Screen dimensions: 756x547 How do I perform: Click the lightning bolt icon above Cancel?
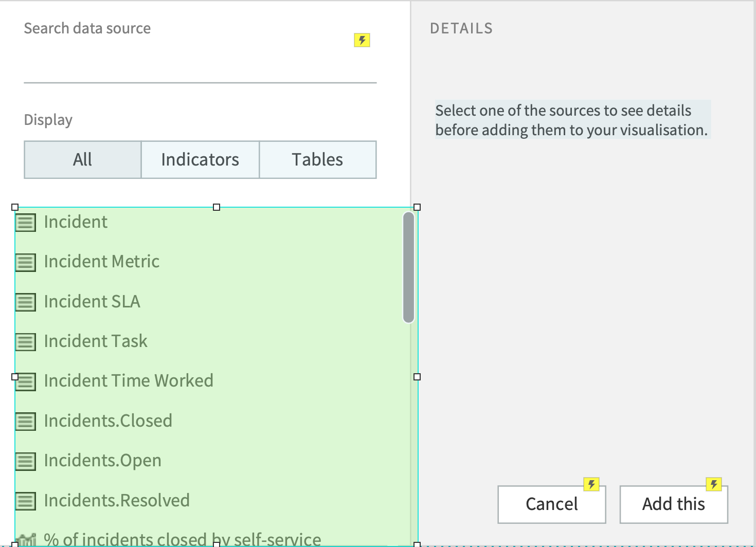point(592,484)
